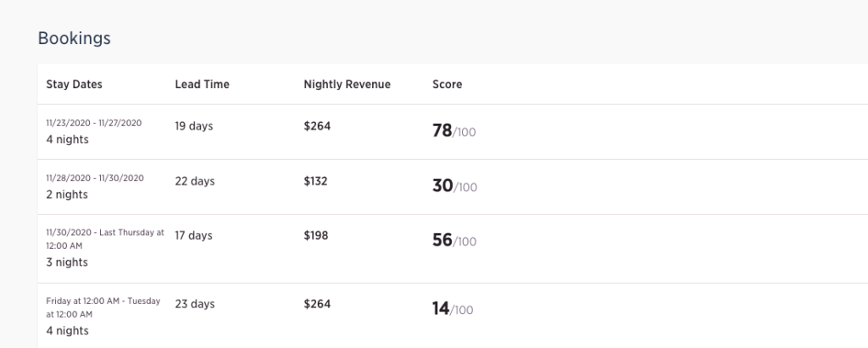Click the 78/100 score value
The width and height of the screenshot is (868, 348).
click(x=454, y=131)
